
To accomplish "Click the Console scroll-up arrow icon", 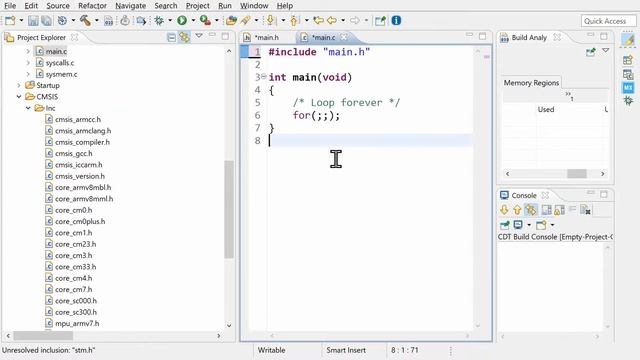I will point(517,210).
